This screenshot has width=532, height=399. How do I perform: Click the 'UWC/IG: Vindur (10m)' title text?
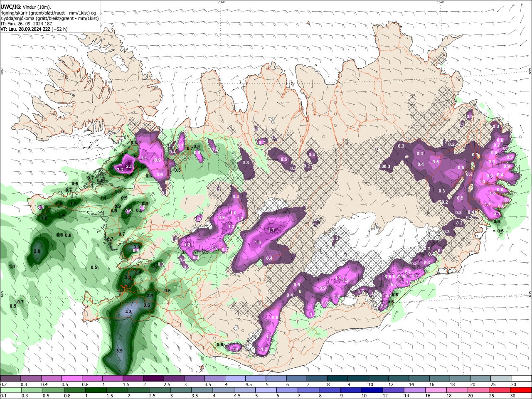point(26,7)
